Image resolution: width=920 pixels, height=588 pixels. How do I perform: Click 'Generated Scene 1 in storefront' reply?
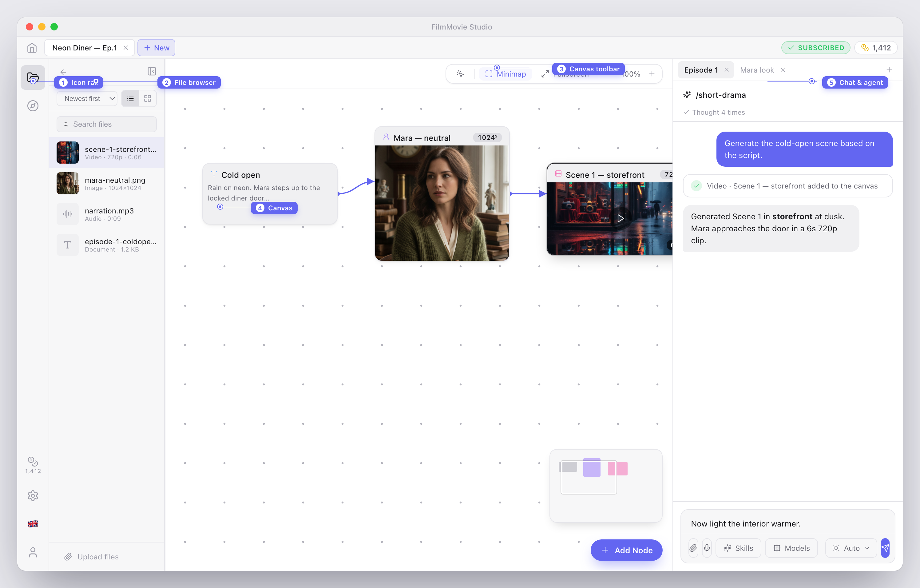click(x=771, y=228)
